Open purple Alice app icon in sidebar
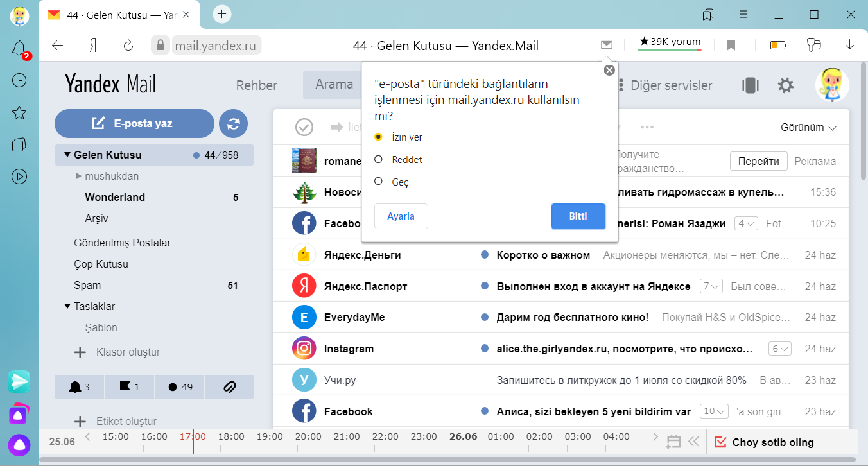 tap(19, 413)
